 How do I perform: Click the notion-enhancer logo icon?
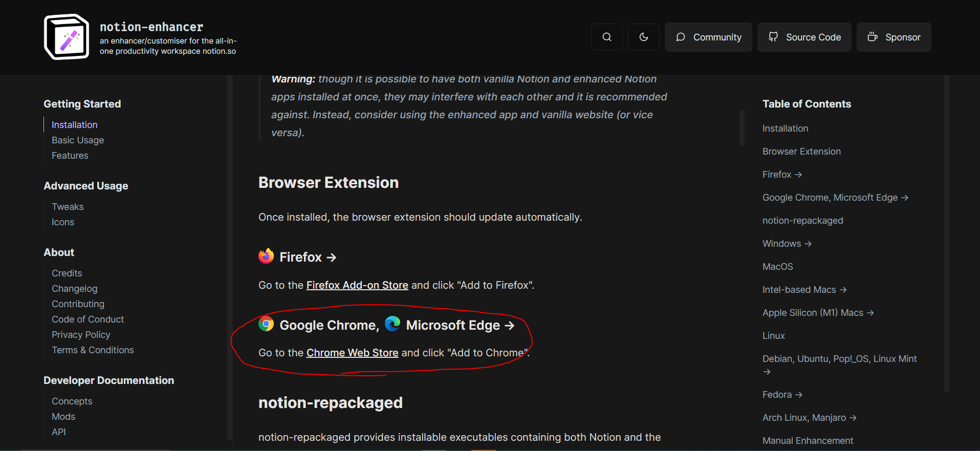click(x=67, y=37)
